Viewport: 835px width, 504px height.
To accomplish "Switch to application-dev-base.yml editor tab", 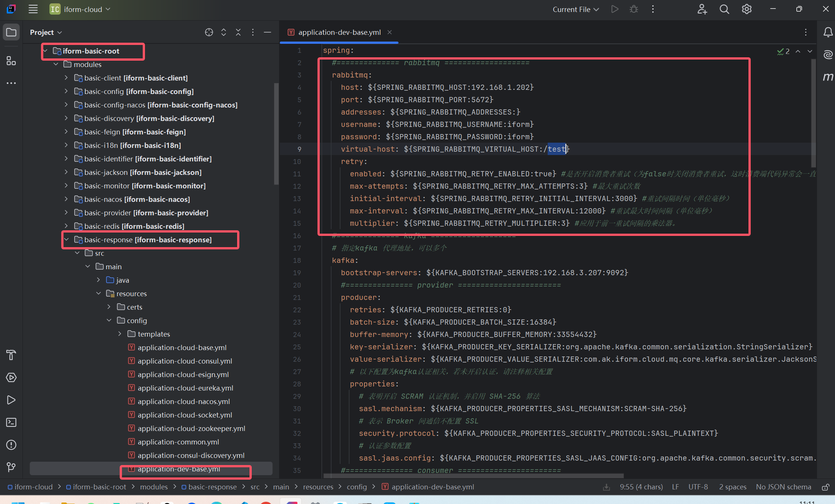I will tap(339, 32).
